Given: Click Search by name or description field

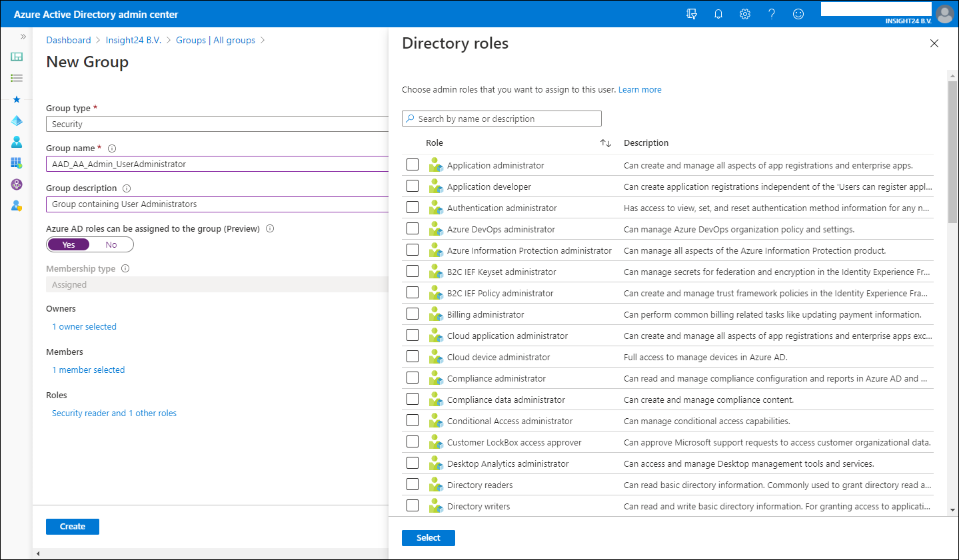Looking at the screenshot, I should click(502, 119).
